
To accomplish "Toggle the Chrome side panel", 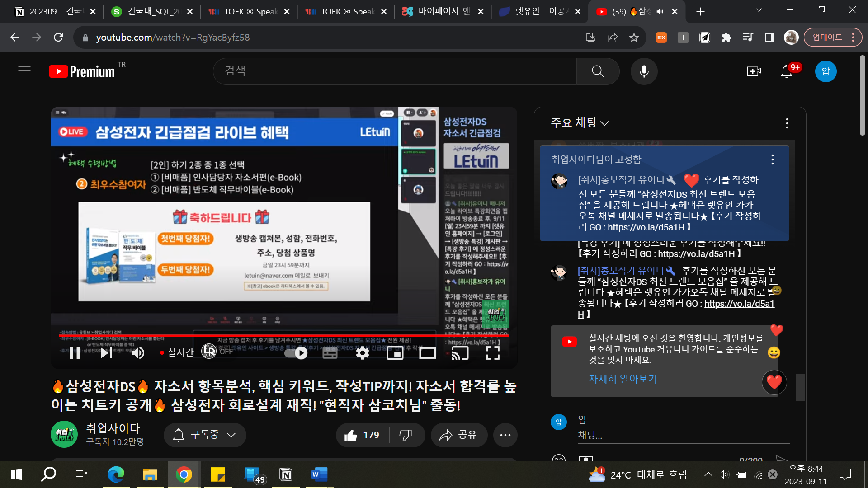I will coord(769,38).
